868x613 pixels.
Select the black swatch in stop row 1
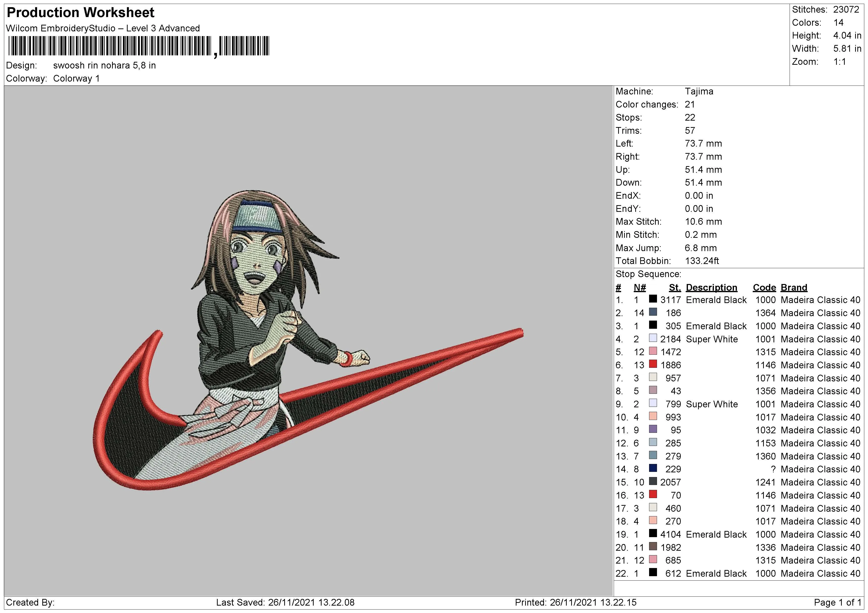coord(653,299)
